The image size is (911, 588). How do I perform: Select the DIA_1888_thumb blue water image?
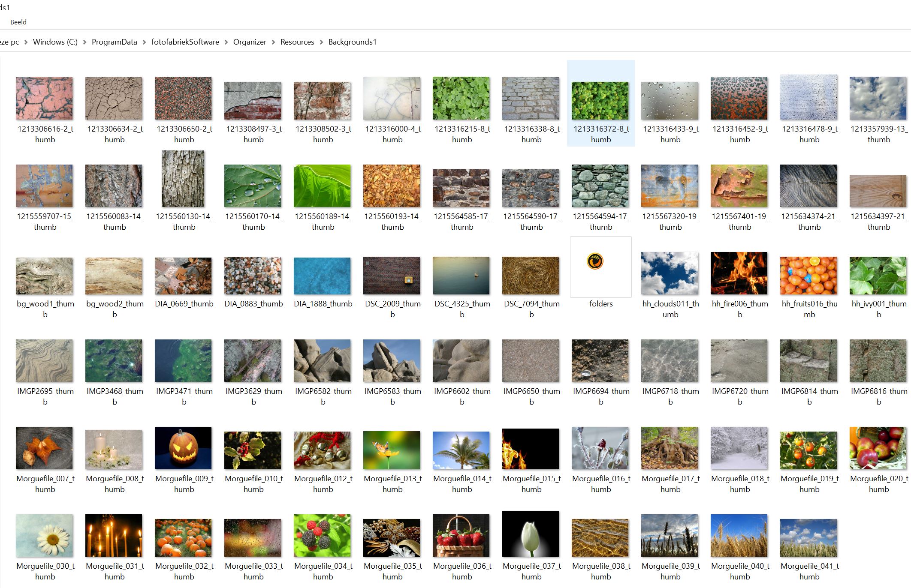coord(322,276)
